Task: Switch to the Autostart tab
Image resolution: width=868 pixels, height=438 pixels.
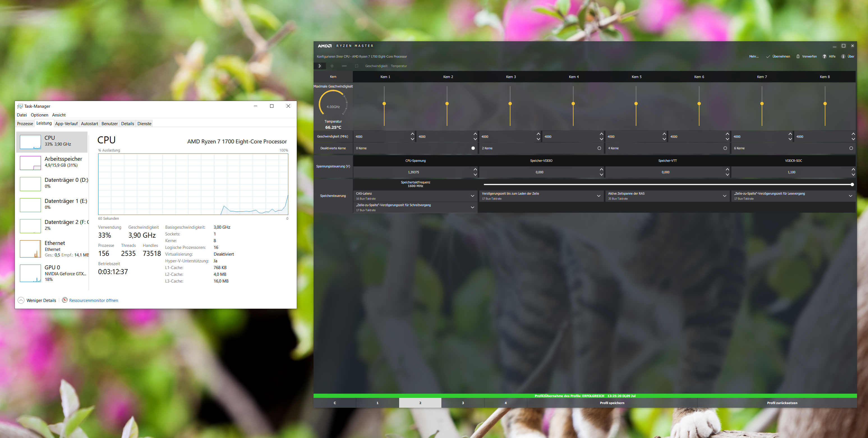Action: click(89, 124)
